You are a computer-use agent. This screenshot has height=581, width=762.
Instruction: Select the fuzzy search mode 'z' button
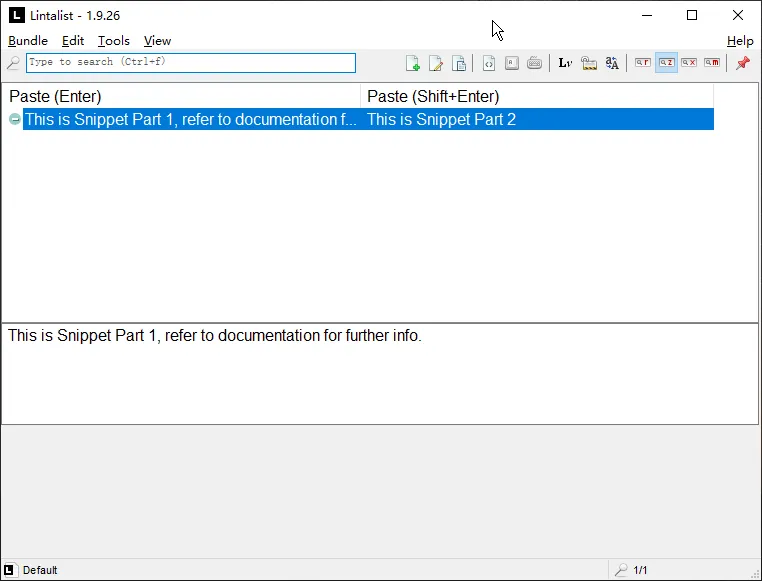click(666, 63)
